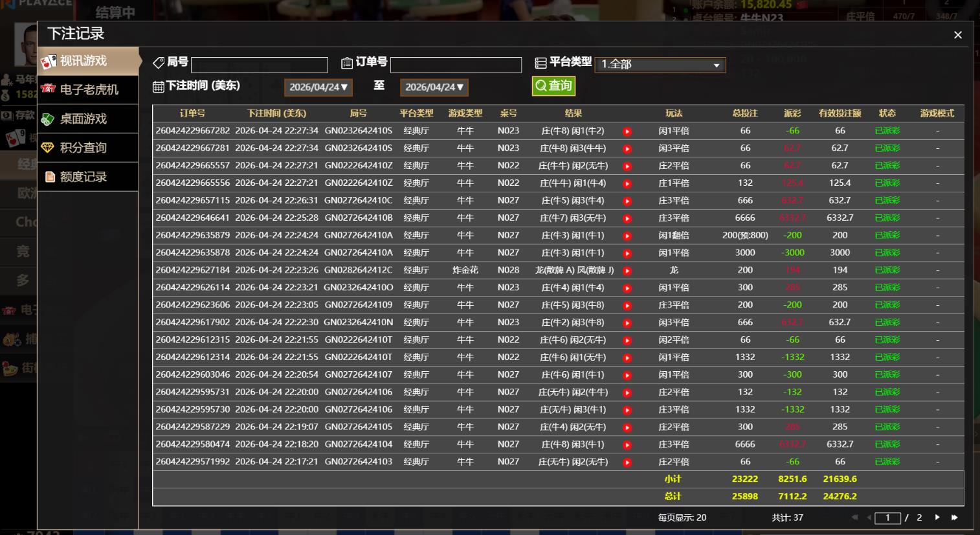Select the 积分查询 tab
The height and width of the screenshot is (535, 980).
pos(88,148)
